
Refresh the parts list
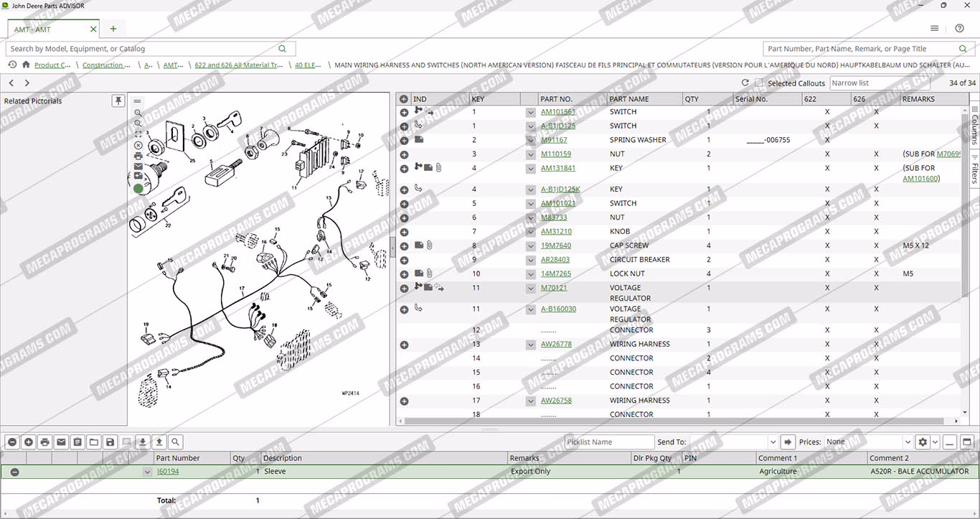(x=745, y=83)
